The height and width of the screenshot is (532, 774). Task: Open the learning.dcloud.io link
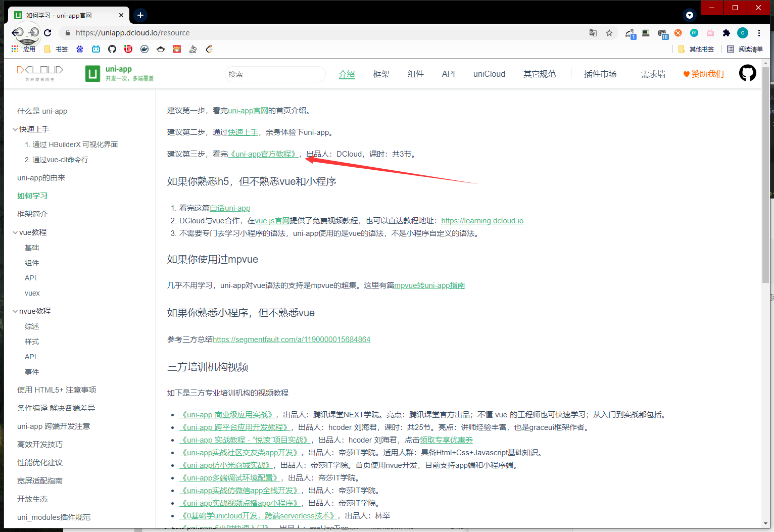point(482,220)
